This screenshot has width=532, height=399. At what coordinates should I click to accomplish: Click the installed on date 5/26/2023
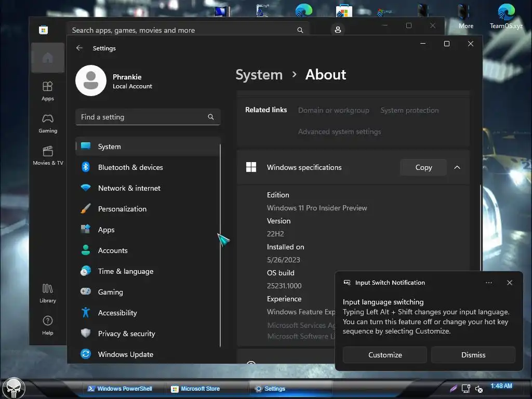coord(283,260)
